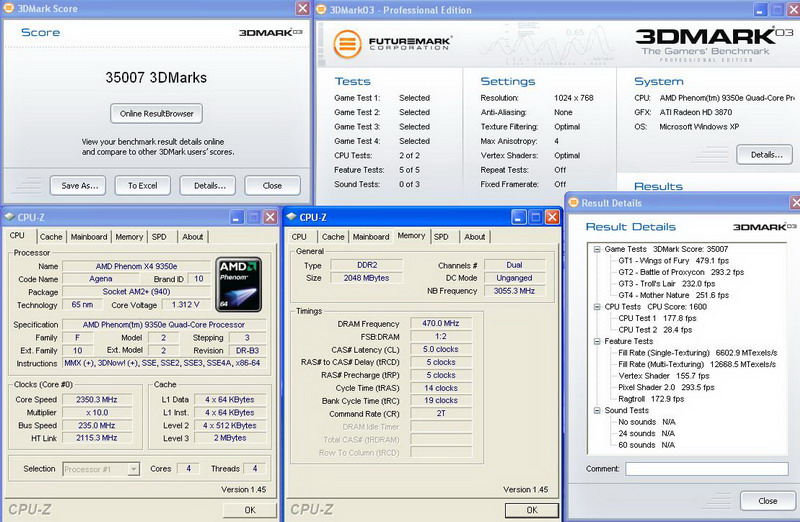This screenshot has height=522, width=800.
Task: Click OK in the left CPU-Z window
Action: (x=249, y=510)
